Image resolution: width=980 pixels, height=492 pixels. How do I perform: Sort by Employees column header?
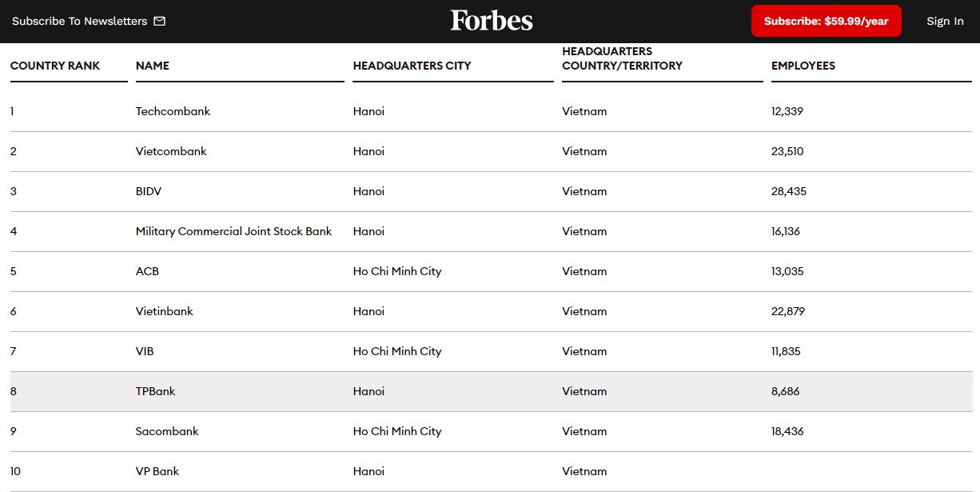tap(803, 66)
